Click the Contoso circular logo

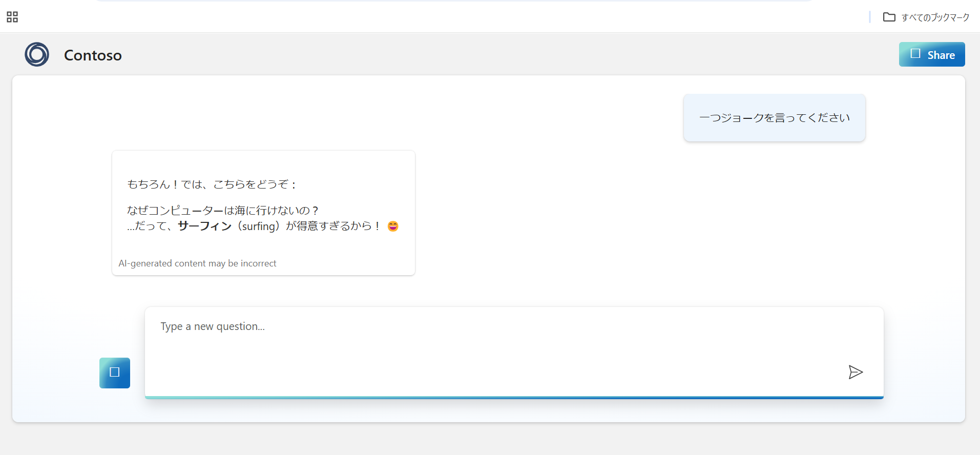37,54
